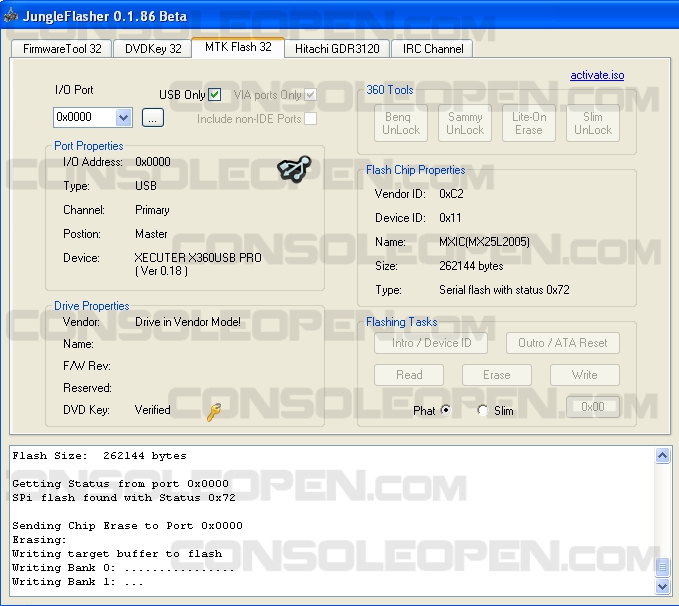
Task: Click the 0x00 button
Action: click(x=593, y=407)
